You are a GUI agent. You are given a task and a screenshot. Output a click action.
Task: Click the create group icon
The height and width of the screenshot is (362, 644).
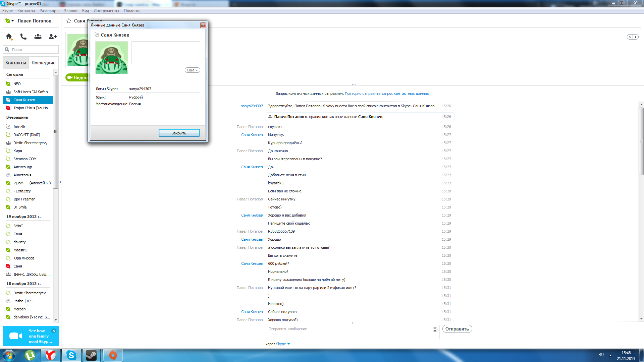pos(38,37)
